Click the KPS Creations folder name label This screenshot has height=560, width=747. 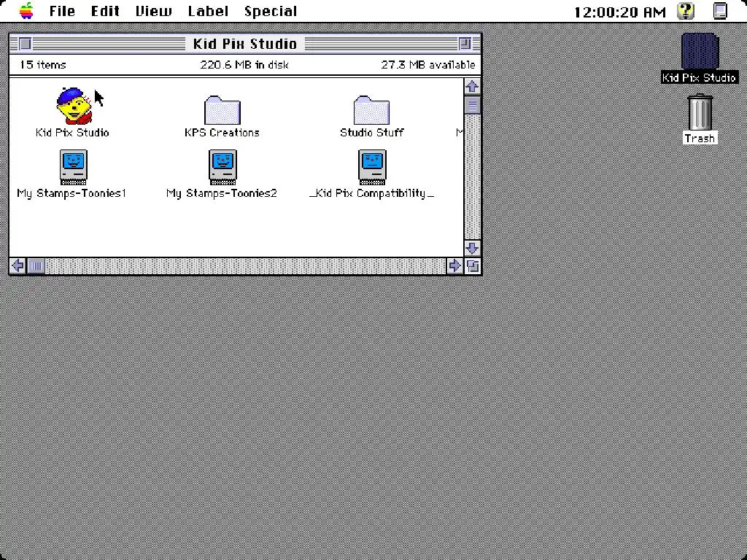click(222, 133)
